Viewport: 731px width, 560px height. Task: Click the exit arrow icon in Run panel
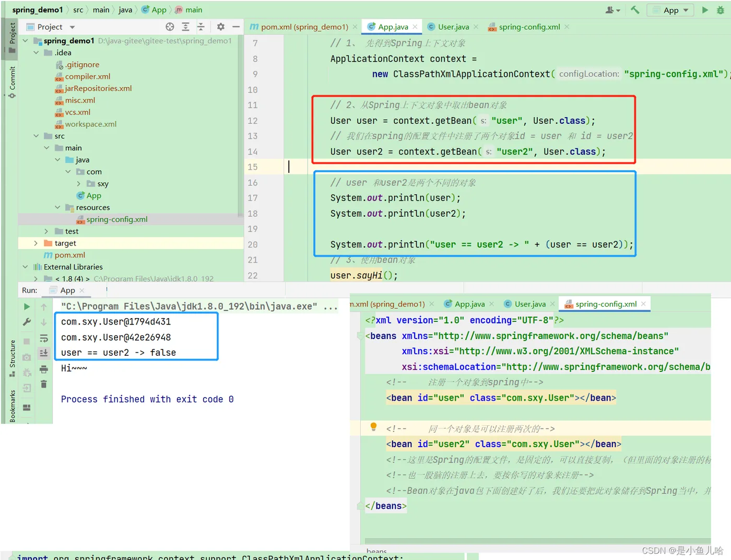pyautogui.click(x=27, y=388)
